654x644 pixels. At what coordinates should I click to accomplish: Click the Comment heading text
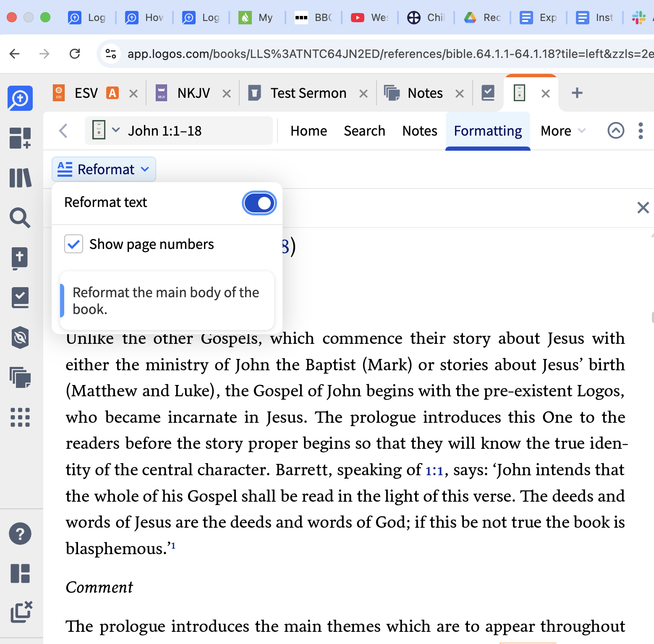coord(99,587)
